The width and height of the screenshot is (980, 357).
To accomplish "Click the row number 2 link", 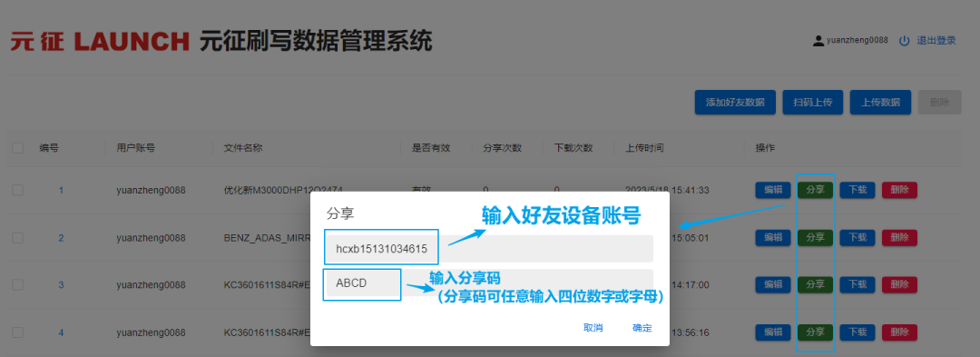I will [x=62, y=238].
